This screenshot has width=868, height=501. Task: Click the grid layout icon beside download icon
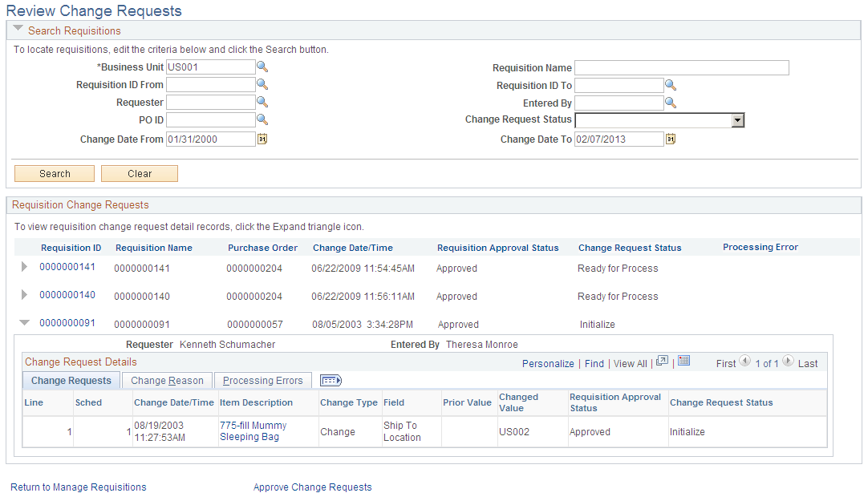[x=683, y=362]
